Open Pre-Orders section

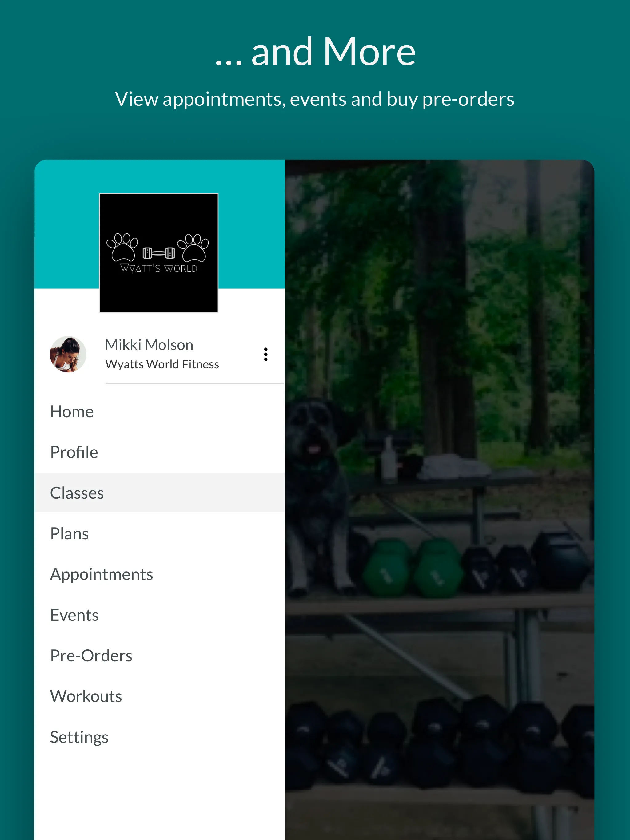point(92,655)
